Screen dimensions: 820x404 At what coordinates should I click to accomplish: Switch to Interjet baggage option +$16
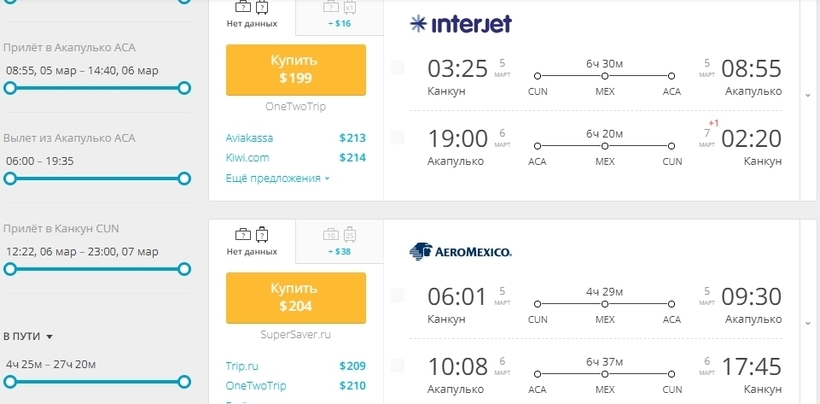pyautogui.click(x=339, y=16)
